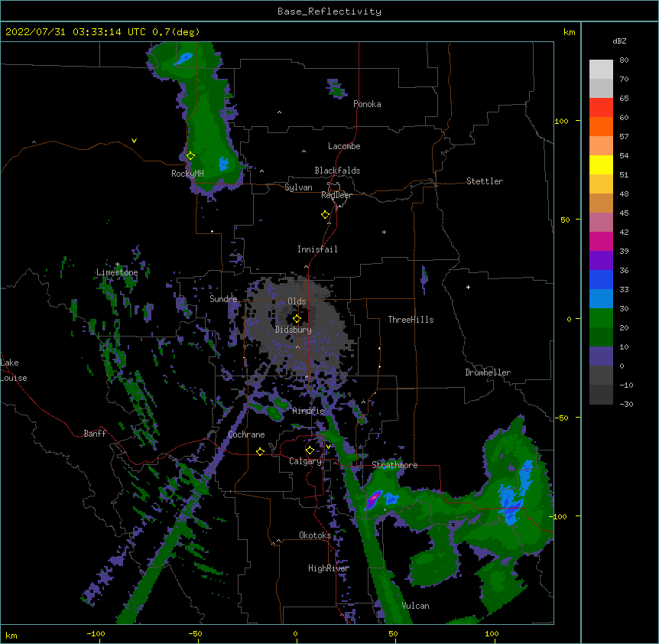Click the km unit label at top right
This screenshot has width=659, height=644.
(x=569, y=32)
